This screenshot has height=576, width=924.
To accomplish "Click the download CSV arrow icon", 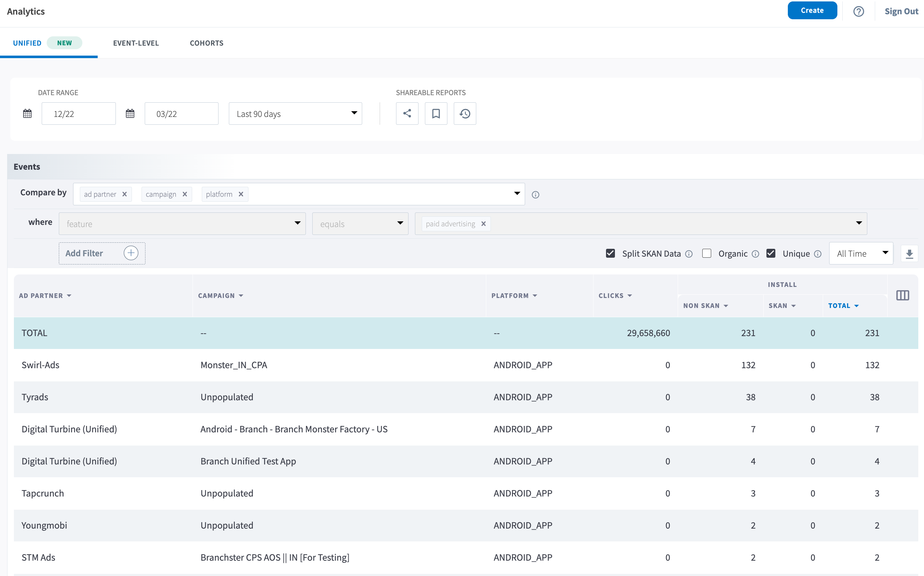I will [909, 254].
